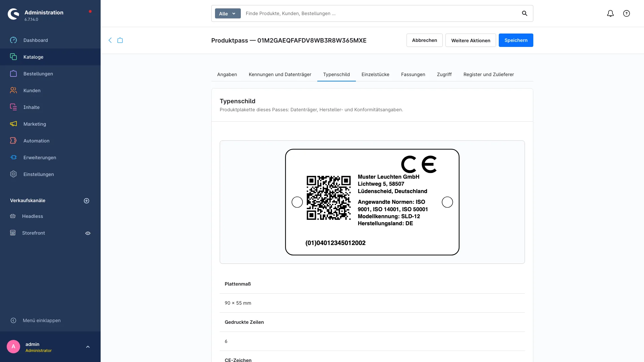This screenshot has height=362, width=644.
Task: Click the GTIN text (01)04012345012002
Action: (x=335, y=243)
